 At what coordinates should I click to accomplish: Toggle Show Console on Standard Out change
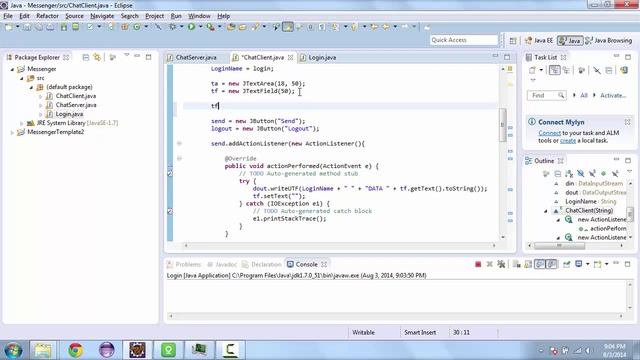(540, 264)
